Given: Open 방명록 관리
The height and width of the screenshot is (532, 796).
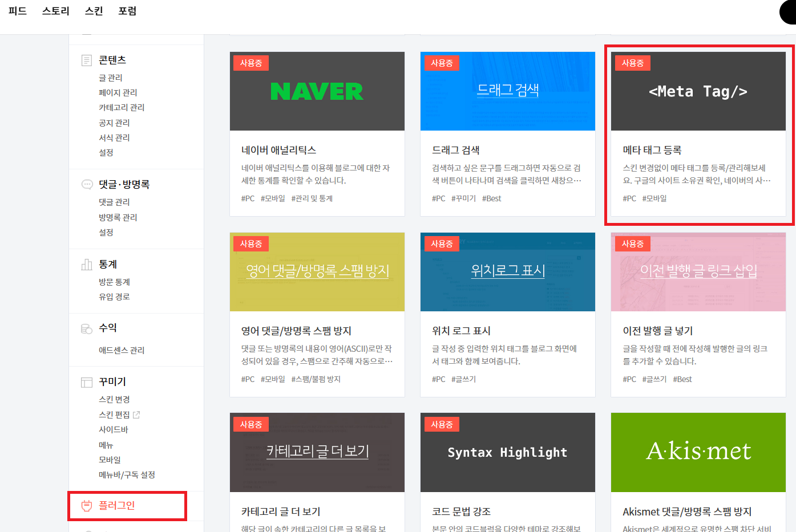Looking at the screenshot, I should tap(118, 217).
